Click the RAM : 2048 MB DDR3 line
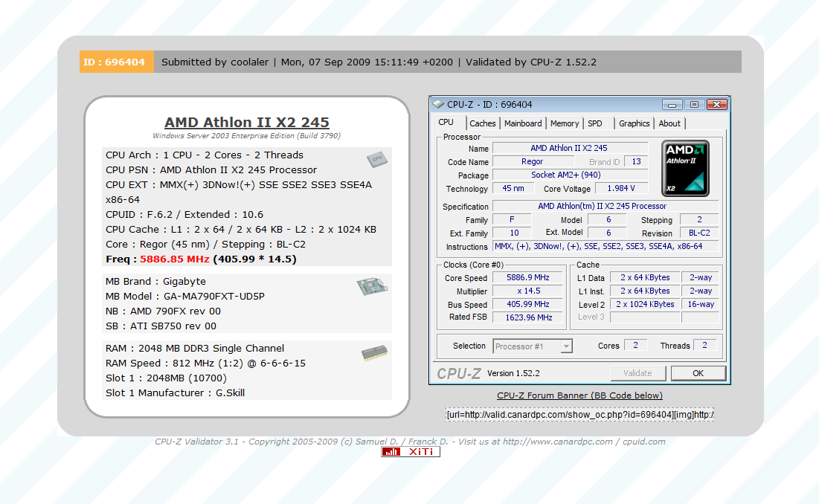Viewport: 819px width, 504px height. (195, 349)
